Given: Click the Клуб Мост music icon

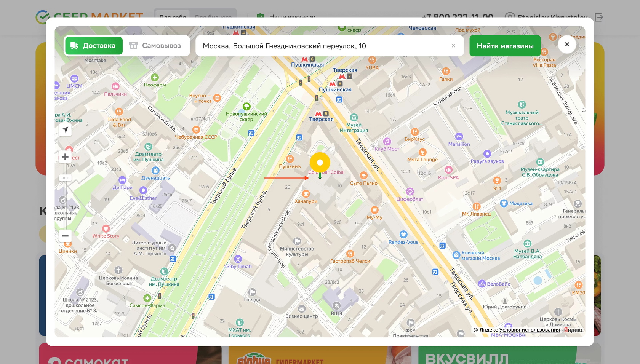Looking at the screenshot, I should coord(387,142).
